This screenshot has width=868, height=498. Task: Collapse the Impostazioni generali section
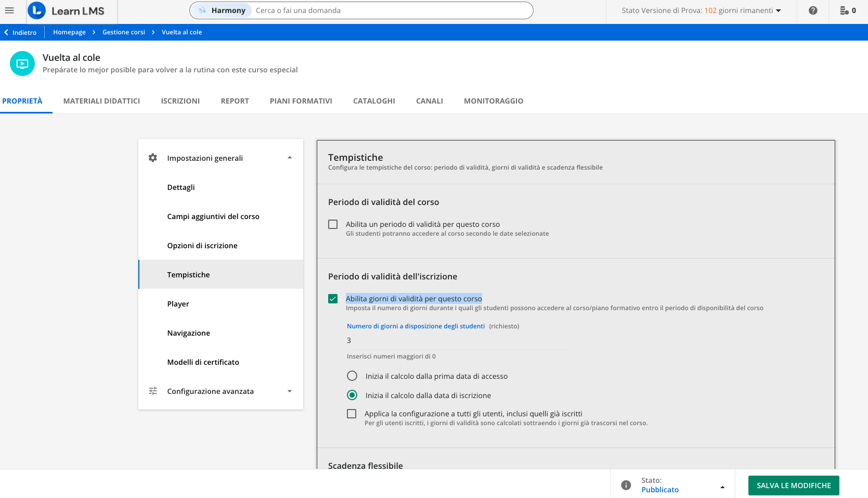290,158
